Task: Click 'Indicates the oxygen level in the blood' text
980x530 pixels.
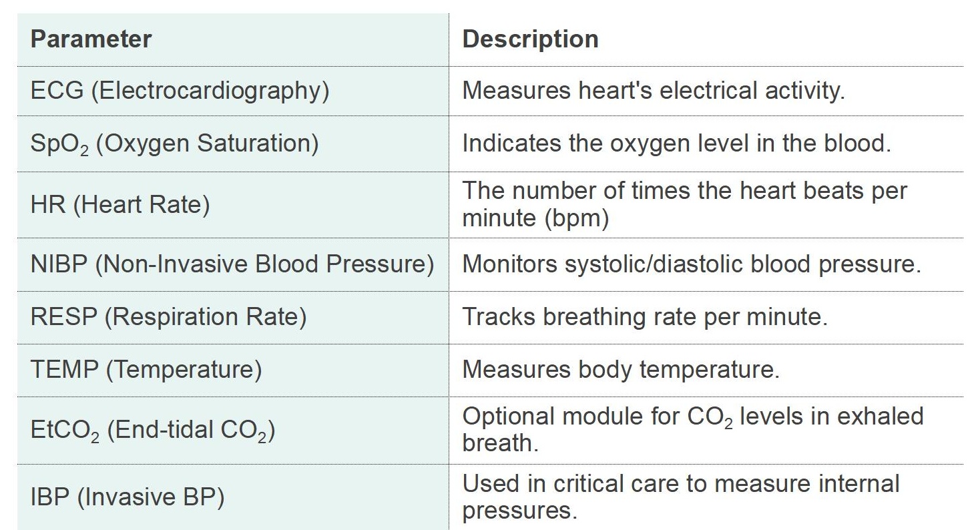Action: click(676, 144)
